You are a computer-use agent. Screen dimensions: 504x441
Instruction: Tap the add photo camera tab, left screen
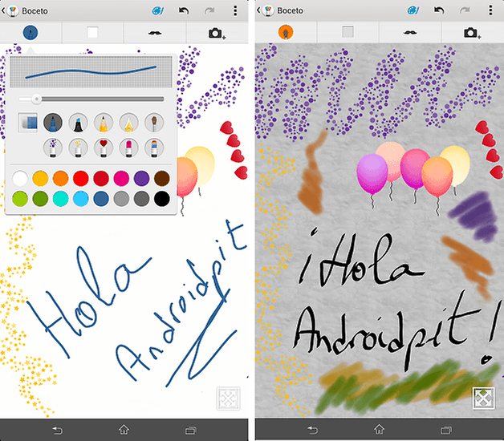[x=217, y=32]
